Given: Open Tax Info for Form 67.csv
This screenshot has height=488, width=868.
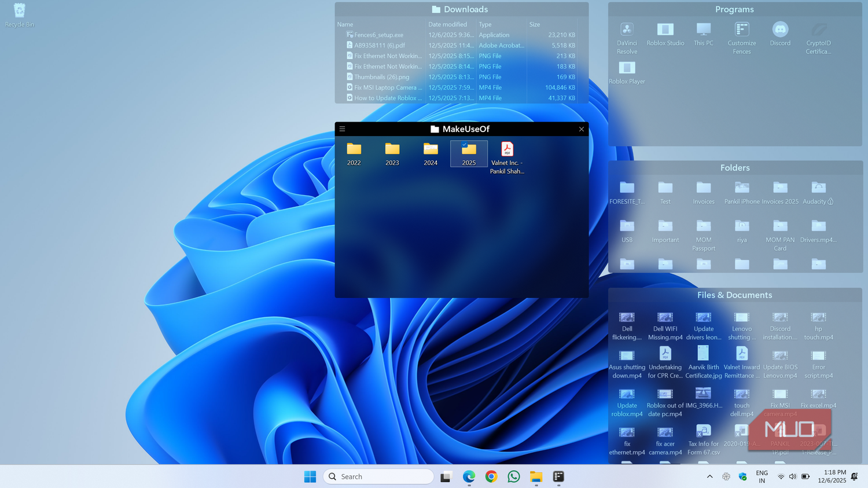Looking at the screenshot, I should 704,441.
